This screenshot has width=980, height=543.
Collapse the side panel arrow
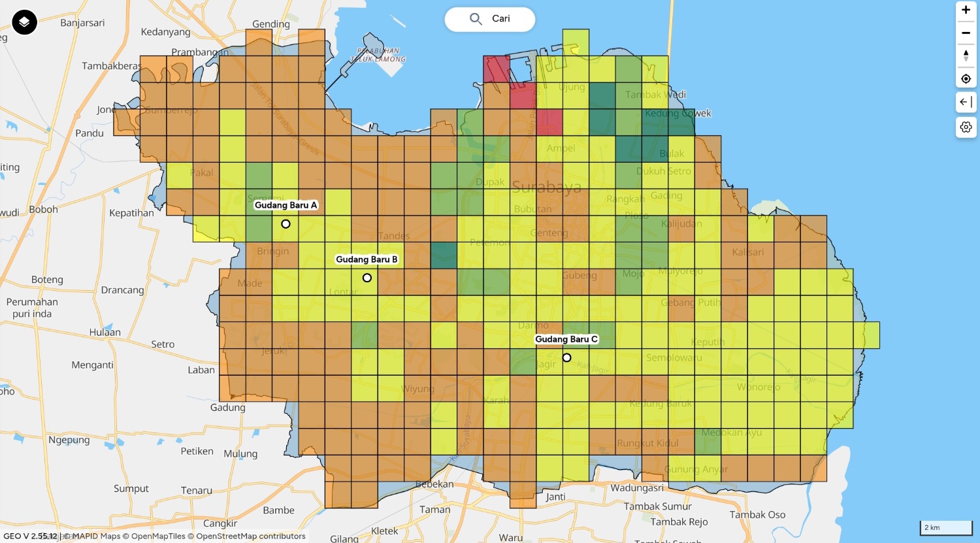(x=966, y=102)
